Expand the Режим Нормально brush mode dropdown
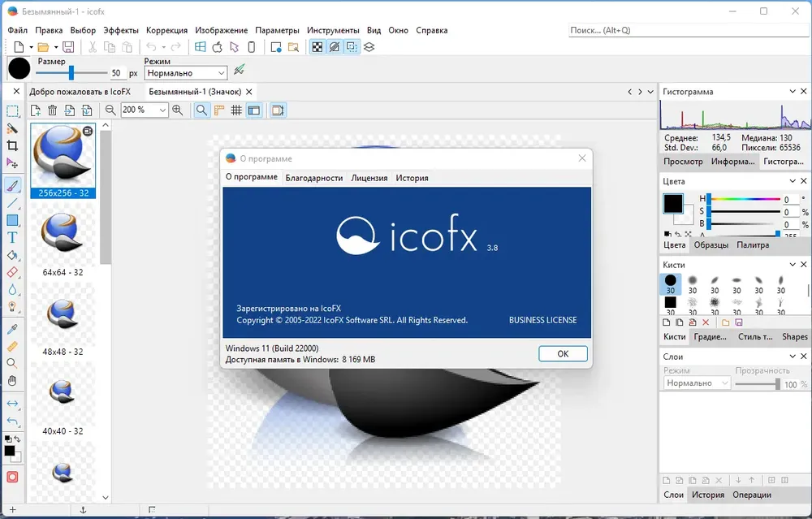The height and width of the screenshot is (519, 812). click(186, 73)
